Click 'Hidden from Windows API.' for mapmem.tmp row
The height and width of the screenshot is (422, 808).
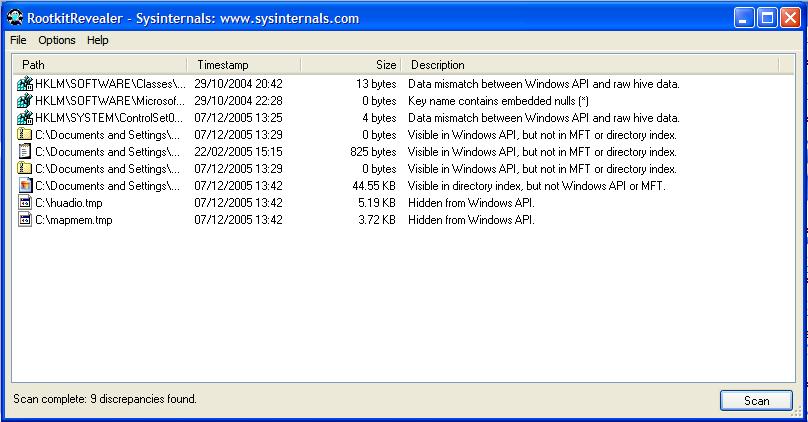point(471,220)
